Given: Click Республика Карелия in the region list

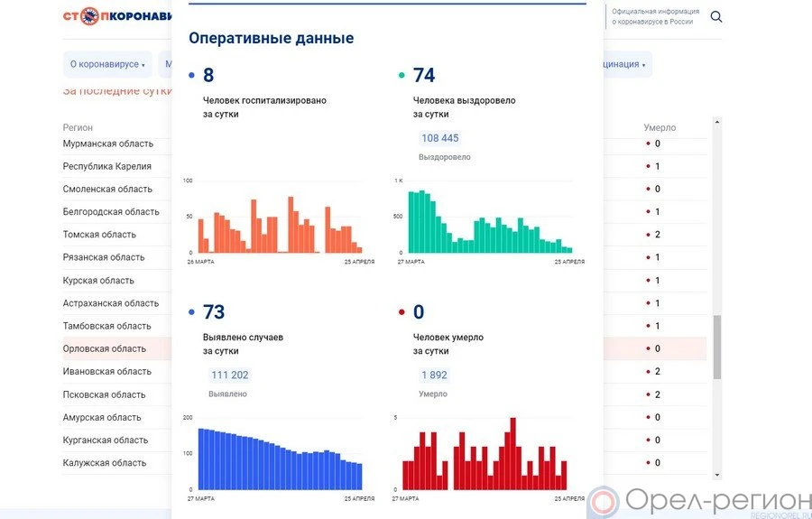Looking at the screenshot, I should [106, 166].
